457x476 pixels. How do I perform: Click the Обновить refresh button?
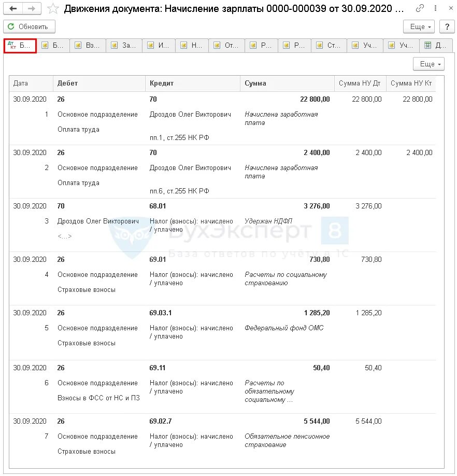[29, 27]
